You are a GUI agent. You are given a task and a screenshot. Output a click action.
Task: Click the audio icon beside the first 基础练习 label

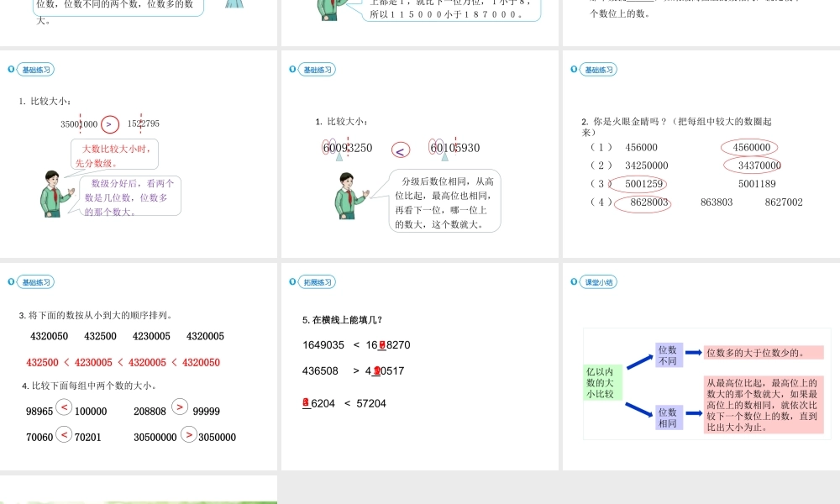pos(9,70)
